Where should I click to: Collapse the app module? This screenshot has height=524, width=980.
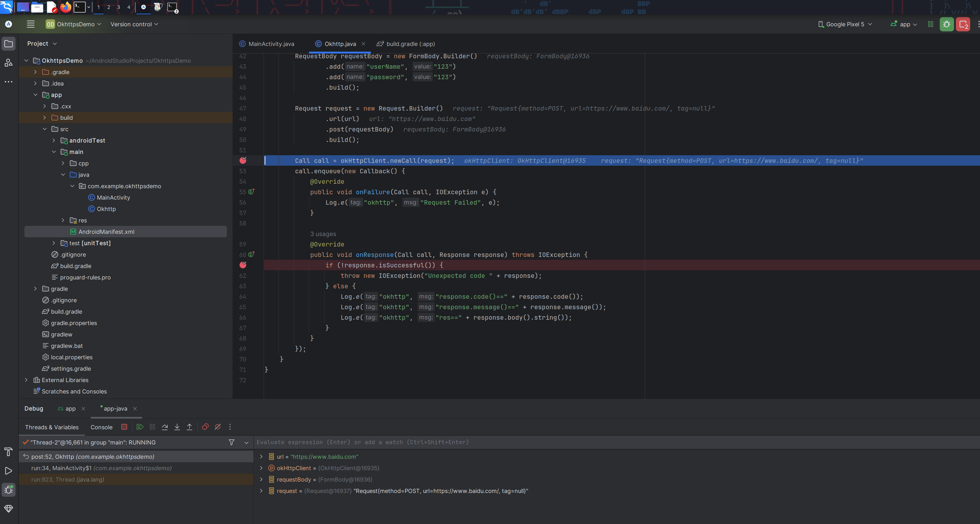pos(35,95)
